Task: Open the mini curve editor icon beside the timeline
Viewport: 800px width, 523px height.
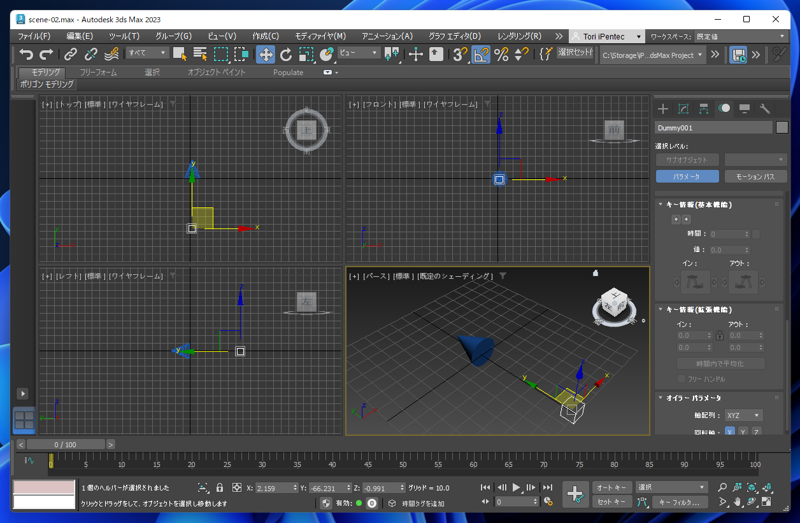Action: (x=29, y=461)
